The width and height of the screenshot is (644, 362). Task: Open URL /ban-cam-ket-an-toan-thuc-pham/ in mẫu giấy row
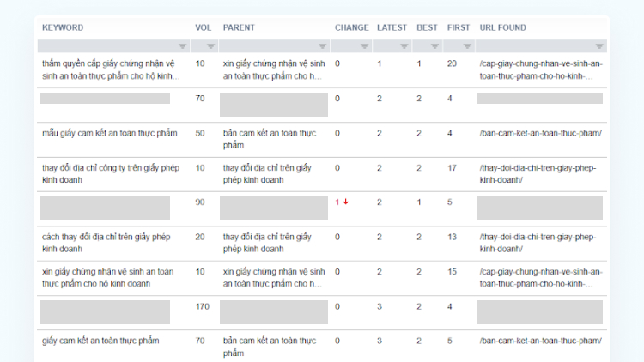click(540, 133)
